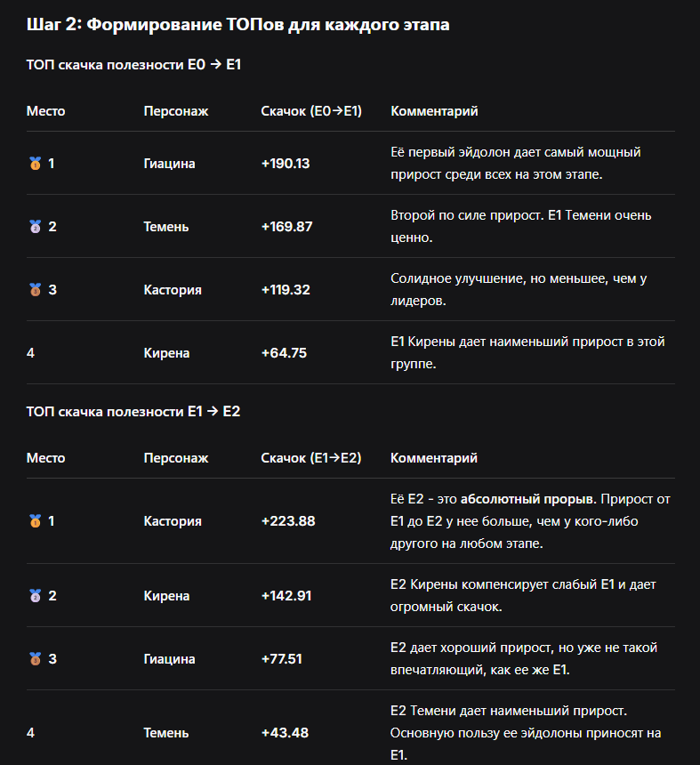The height and width of the screenshot is (765, 700).
Task: Click the heading "Шаг 2: Формирование ТОПов"
Action: [x=237, y=25]
